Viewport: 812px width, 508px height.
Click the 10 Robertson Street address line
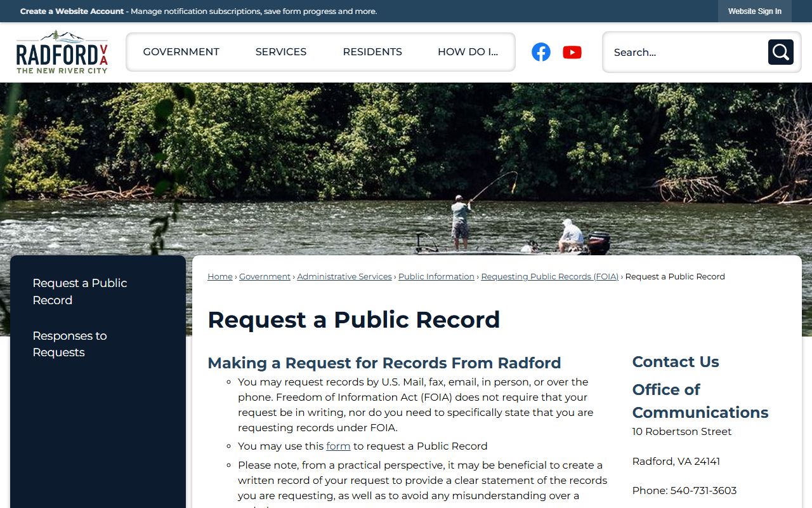[682, 432]
